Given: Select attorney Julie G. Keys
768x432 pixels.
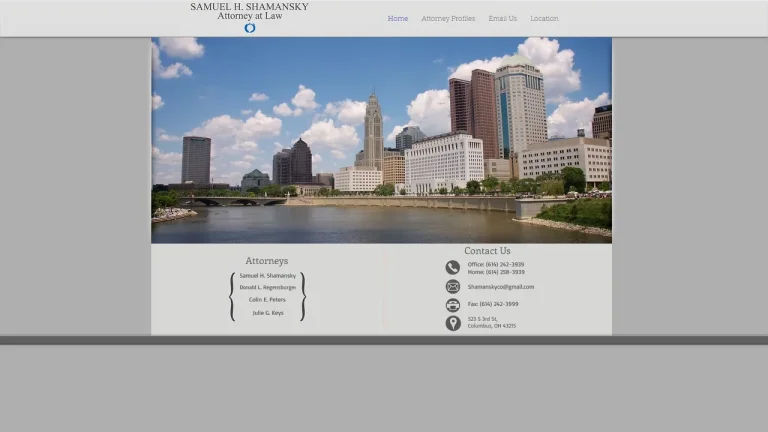Looking at the screenshot, I should pos(268,313).
